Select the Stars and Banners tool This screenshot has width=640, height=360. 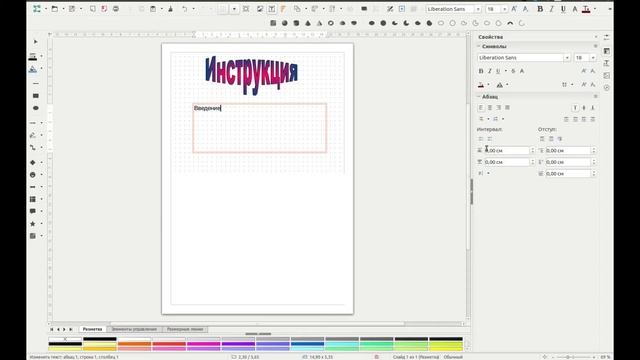coord(33,224)
